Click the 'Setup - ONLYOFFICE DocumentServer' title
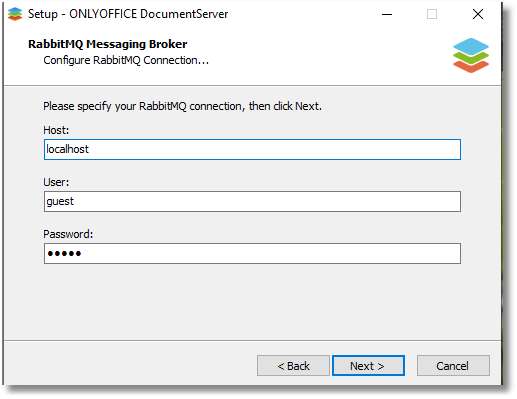This screenshot has height=399, width=517. (128, 14)
